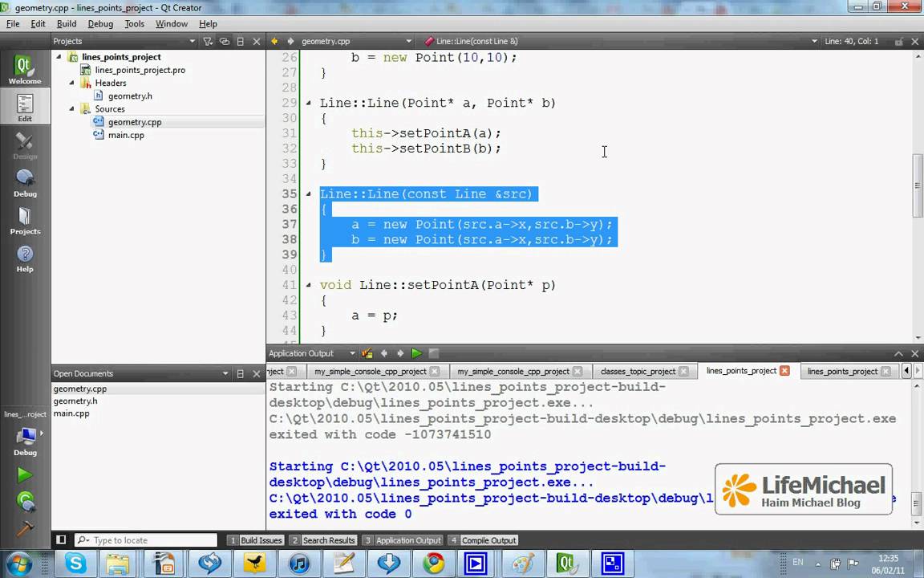This screenshot has height=578, width=924.
Task: Toggle the sidebar visibility button
Action: point(61,539)
